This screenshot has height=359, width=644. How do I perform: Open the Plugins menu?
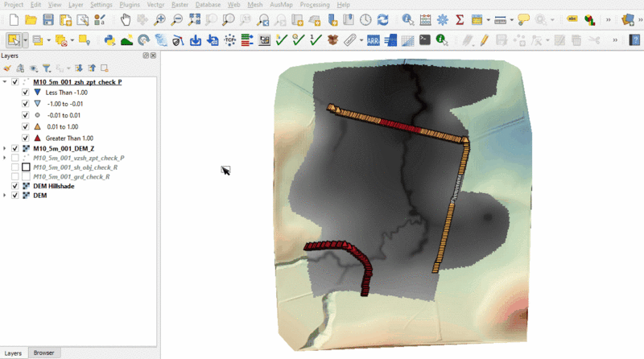(x=129, y=5)
